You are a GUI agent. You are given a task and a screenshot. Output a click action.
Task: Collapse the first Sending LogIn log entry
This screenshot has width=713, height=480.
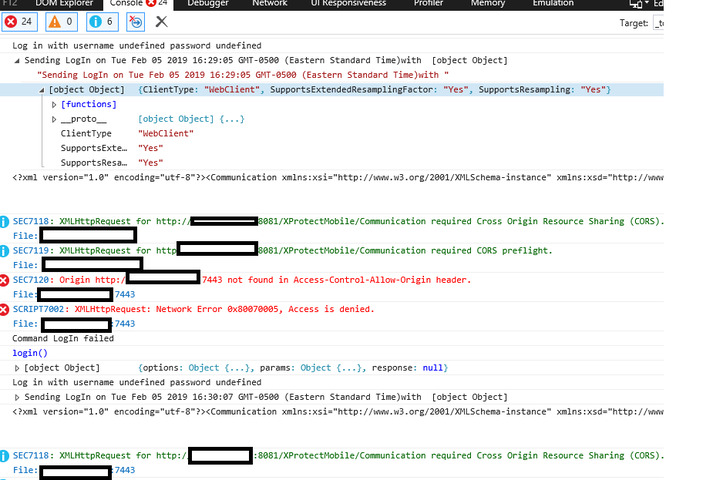(16, 61)
